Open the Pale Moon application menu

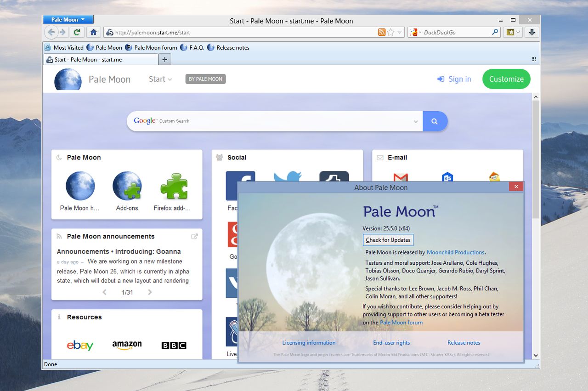pyautogui.click(x=68, y=20)
